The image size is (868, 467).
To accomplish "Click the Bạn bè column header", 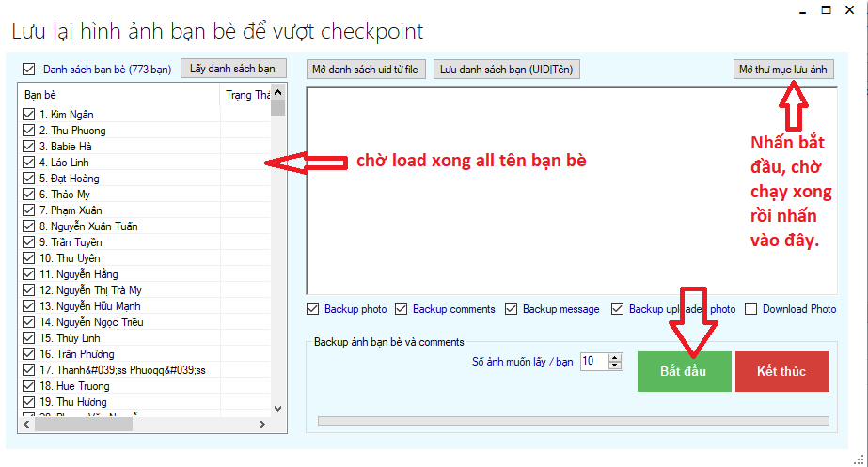I will (119, 95).
